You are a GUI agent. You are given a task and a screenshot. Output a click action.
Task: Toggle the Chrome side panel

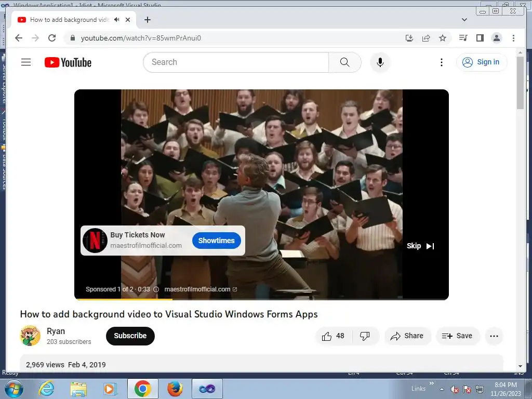pos(480,38)
